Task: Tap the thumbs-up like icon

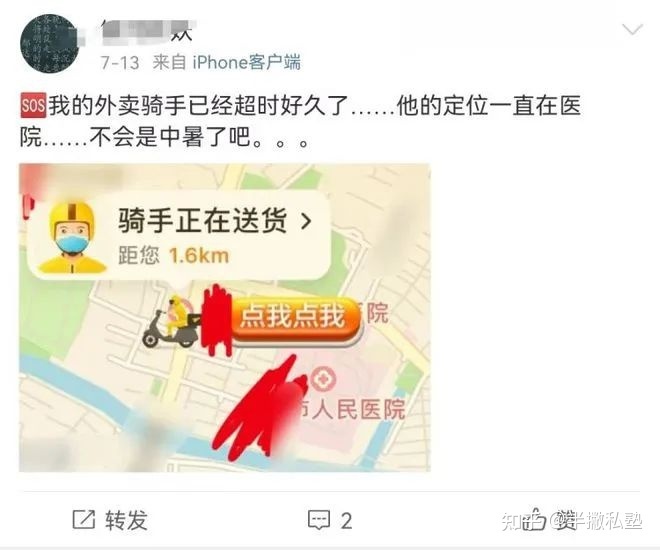Action: pos(534,519)
